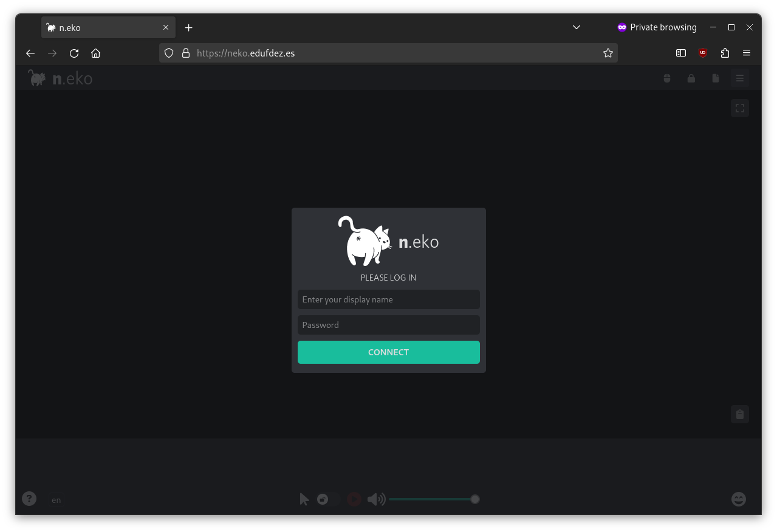Toggle the n.eko side menu hamburger
The image size is (777, 532).
click(739, 78)
